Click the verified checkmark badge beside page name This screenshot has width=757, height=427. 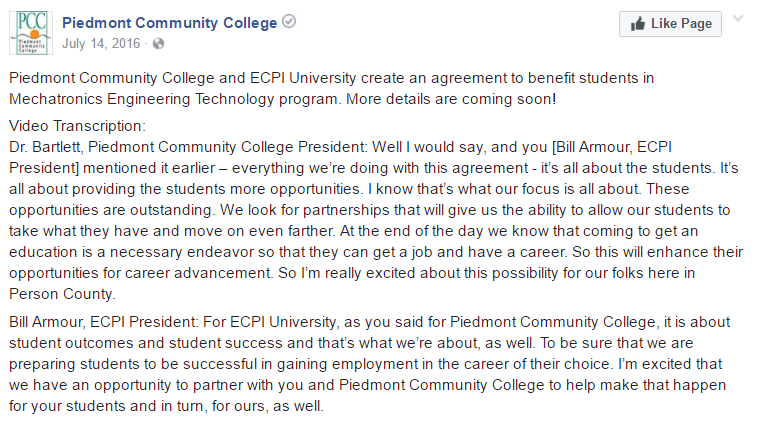[289, 22]
